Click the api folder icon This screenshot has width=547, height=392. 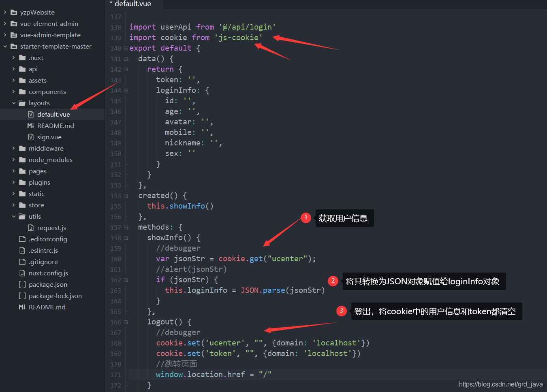coord(22,69)
